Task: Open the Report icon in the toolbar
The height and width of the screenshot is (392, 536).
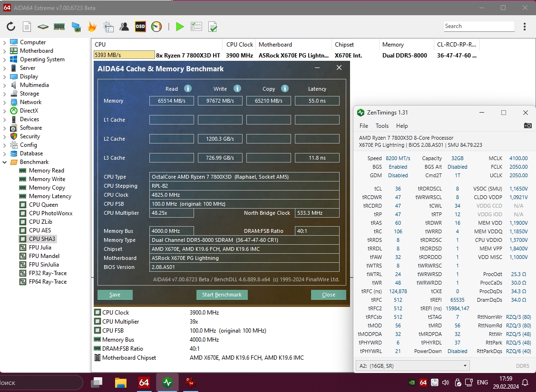Action: pyautogui.click(x=27, y=27)
